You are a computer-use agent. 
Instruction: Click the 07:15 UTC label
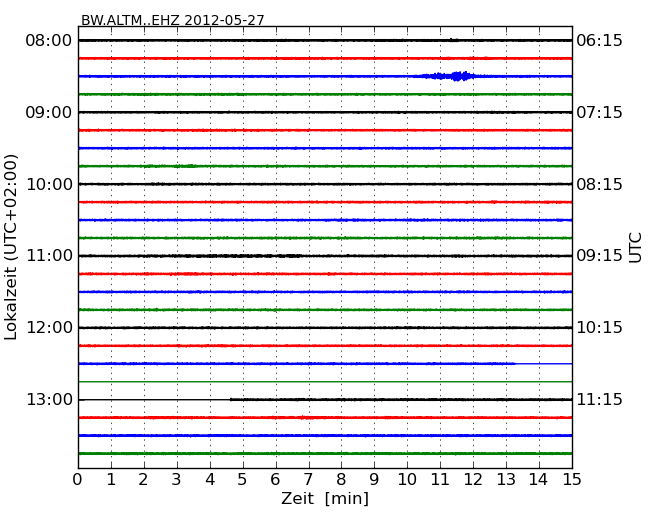[x=599, y=112]
